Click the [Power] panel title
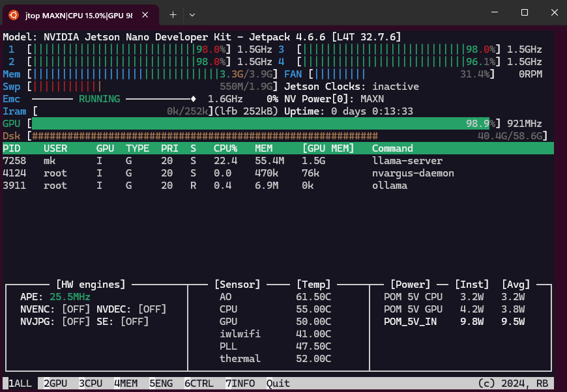The width and height of the screenshot is (567, 392). [x=410, y=285]
